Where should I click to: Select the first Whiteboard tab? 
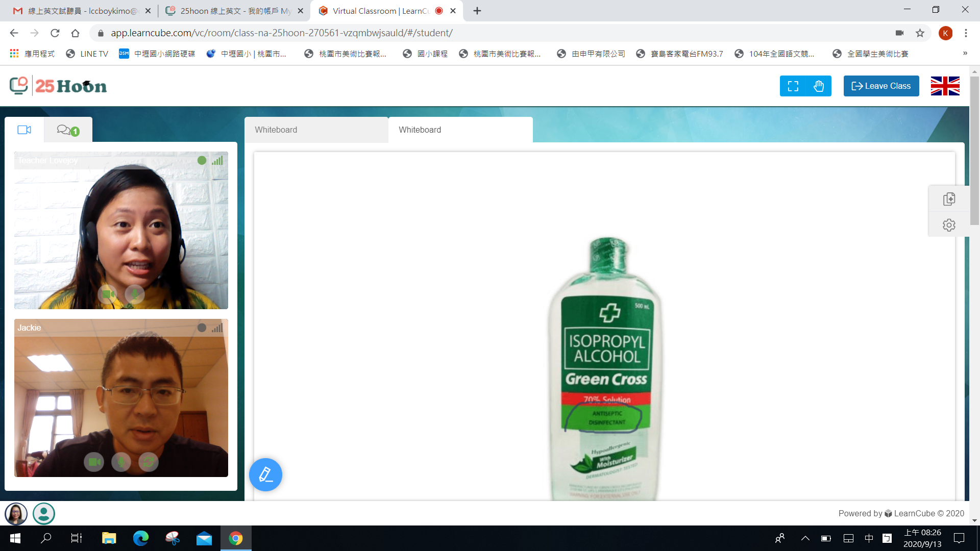[x=316, y=130]
